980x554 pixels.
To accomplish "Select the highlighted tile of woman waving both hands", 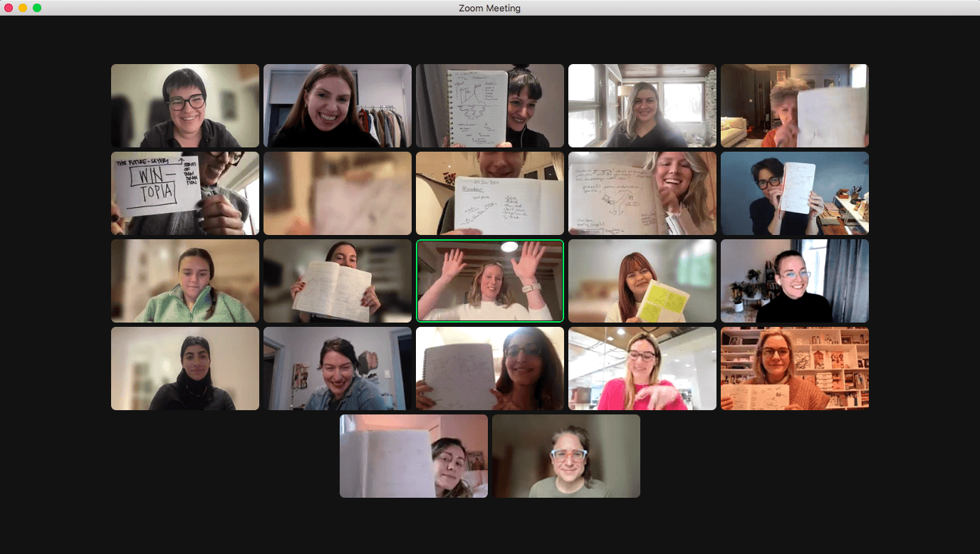I will click(489, 281).
